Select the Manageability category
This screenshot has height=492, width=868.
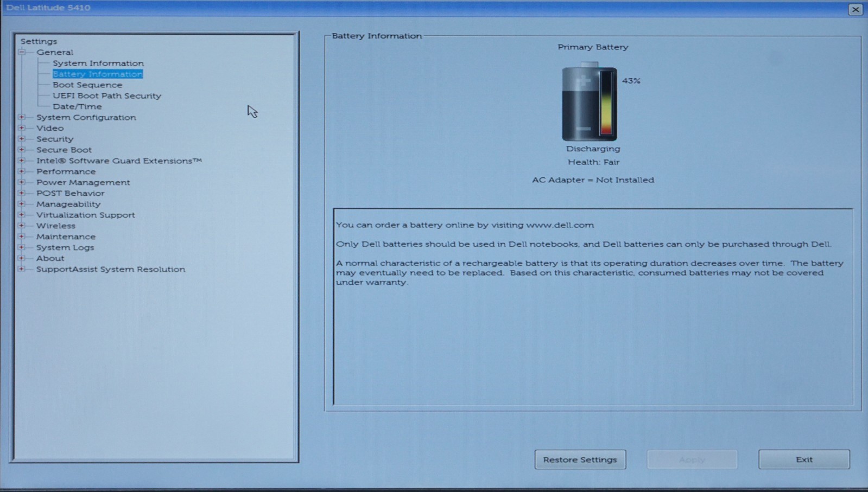coord(68,204)
